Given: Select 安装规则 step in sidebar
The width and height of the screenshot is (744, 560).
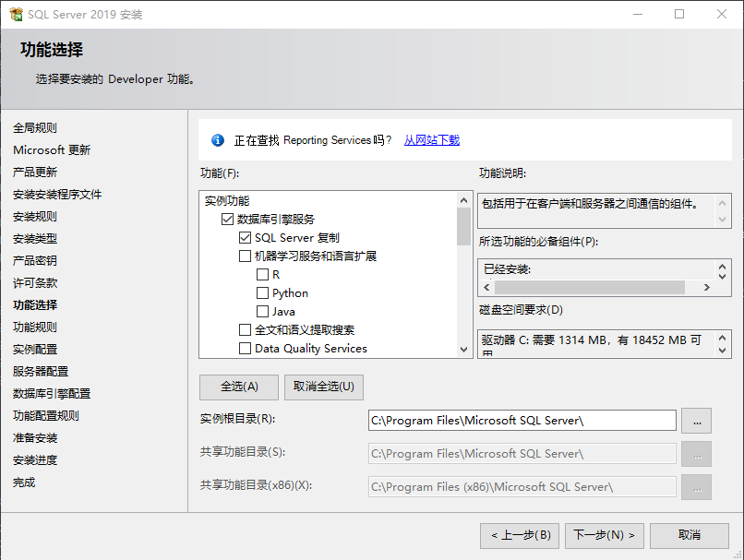Looking at the screenshot, I should tap(35, 217).
